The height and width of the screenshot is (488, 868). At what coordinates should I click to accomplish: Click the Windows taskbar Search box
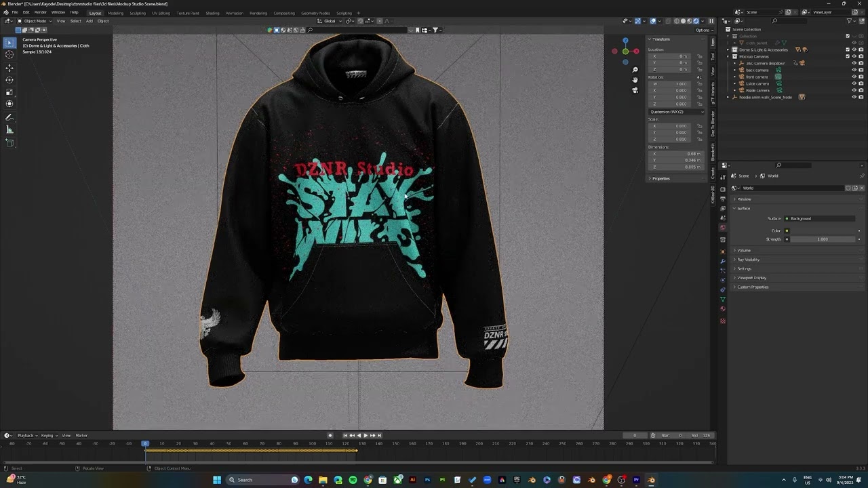261,480
